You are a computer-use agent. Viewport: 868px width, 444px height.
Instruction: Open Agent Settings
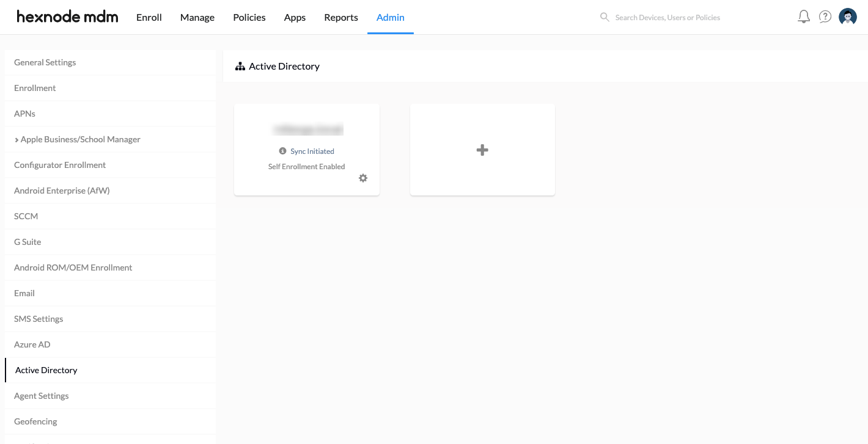click(110, 396)
